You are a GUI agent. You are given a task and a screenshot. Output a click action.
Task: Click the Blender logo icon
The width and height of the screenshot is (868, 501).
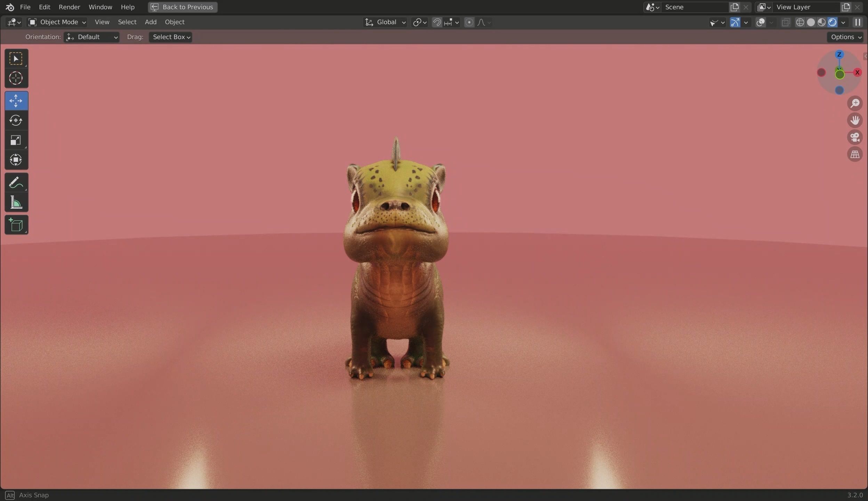pyautogui.click(x=10, y=7)
